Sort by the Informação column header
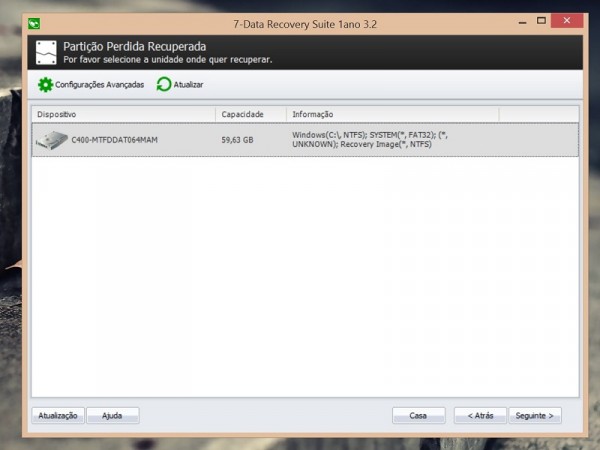Viewport: 600px width, 450px height. click(393, 114)
